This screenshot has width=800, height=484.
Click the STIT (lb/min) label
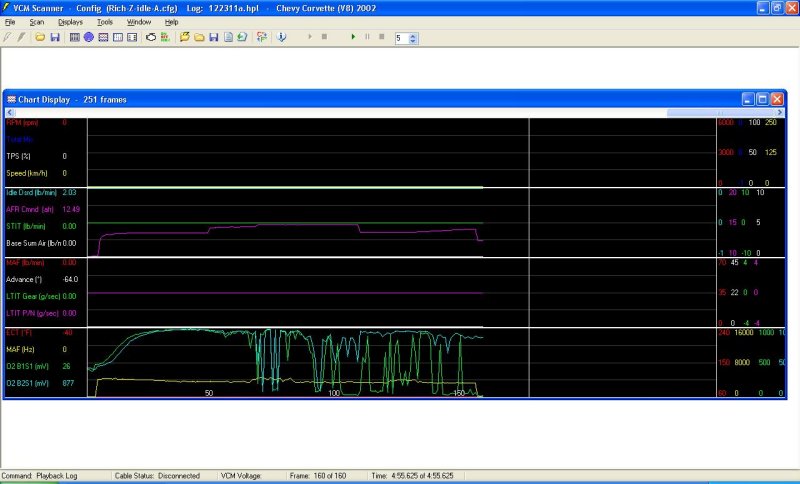pos(26,226)
